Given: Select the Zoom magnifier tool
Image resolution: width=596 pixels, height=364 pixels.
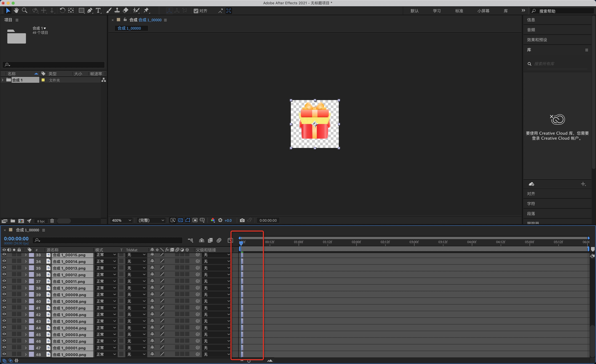Looking at the screenshot, I should click(x=24, y=10).
